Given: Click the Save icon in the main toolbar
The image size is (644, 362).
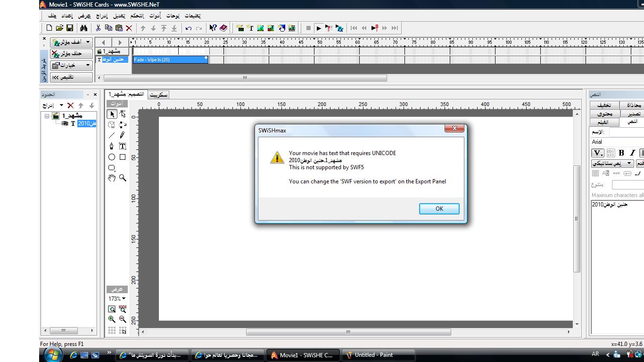Looking at the screenshot, I should [70, 28].
